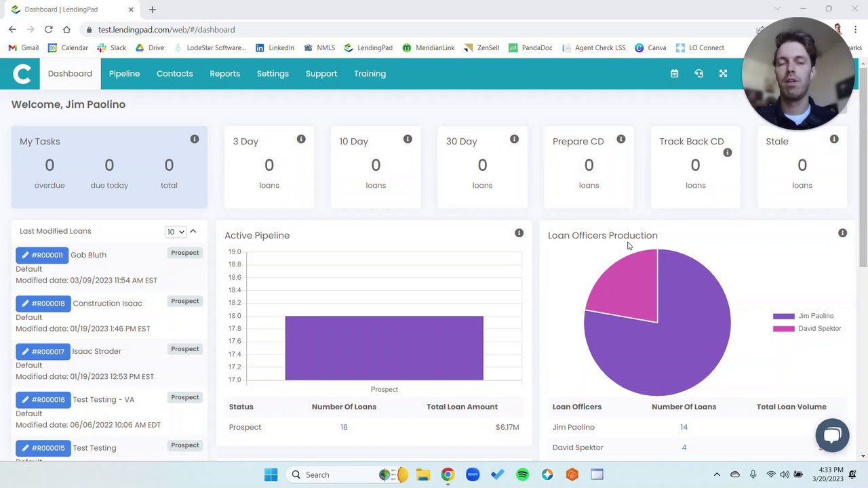Open the chat bubble widget
The width and height of the screenshot is (868, 488).
pyautogui.click(x=832, y=435)
